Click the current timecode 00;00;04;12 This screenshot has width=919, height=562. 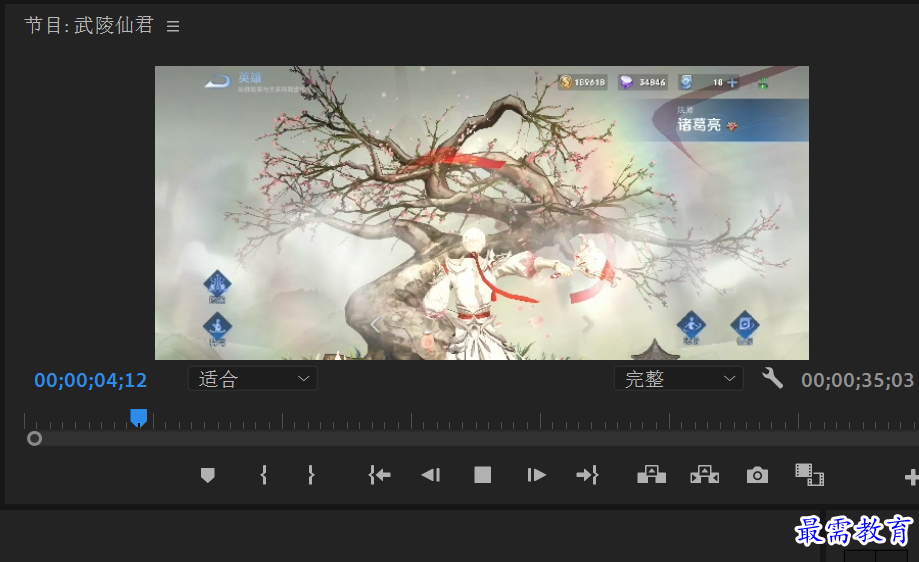91,380
